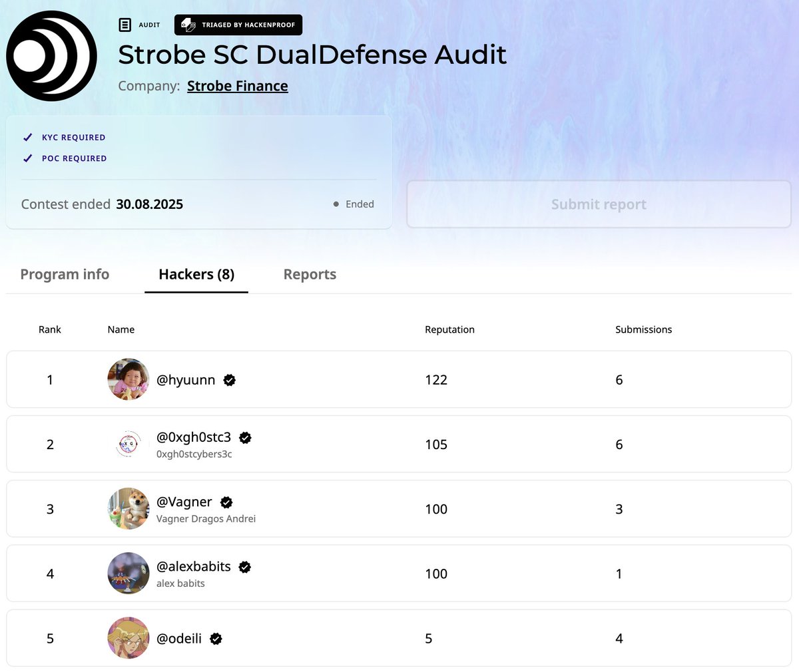
Task: Open the Reports tab
Action: click(310, 274)
